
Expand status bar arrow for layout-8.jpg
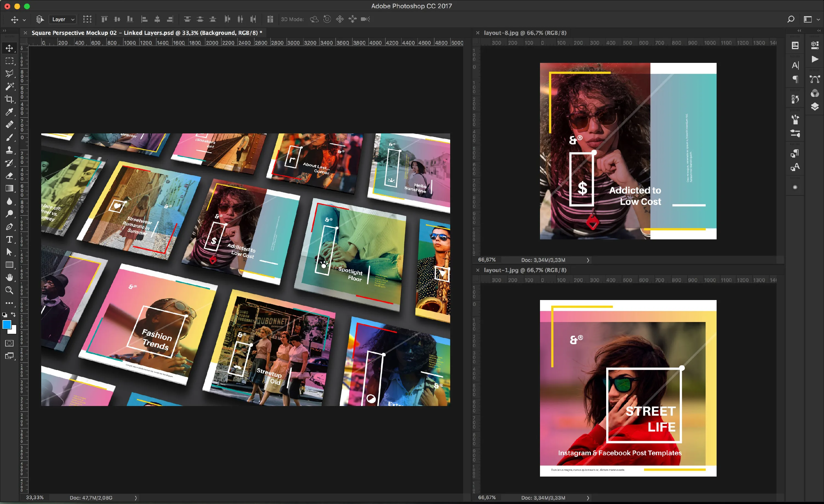click(588, 260)
